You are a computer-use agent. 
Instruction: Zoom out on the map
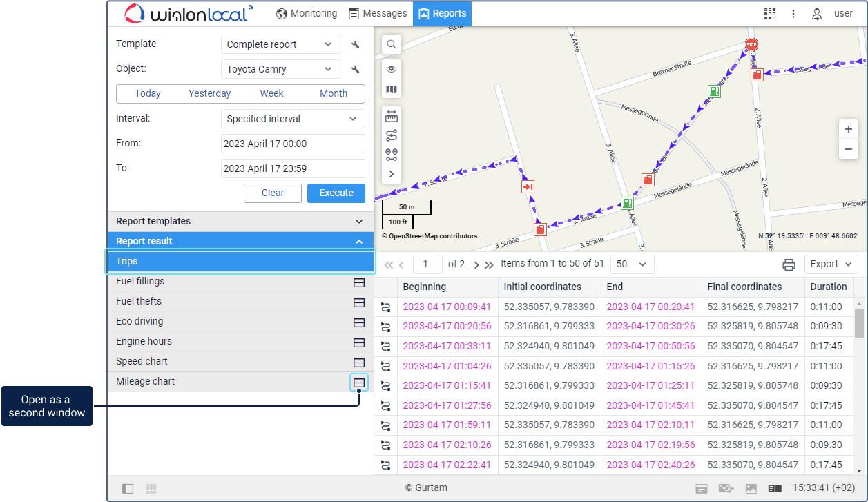click(x=849, y=148)
